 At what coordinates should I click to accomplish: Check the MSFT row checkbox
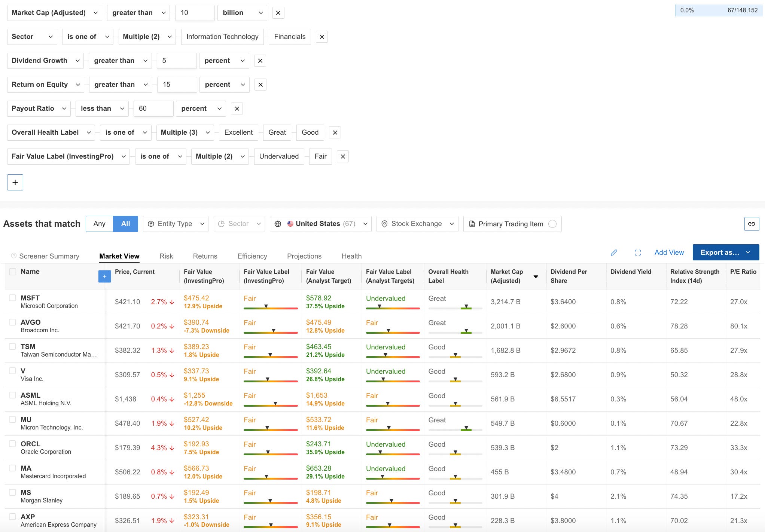tap(13, 298)
